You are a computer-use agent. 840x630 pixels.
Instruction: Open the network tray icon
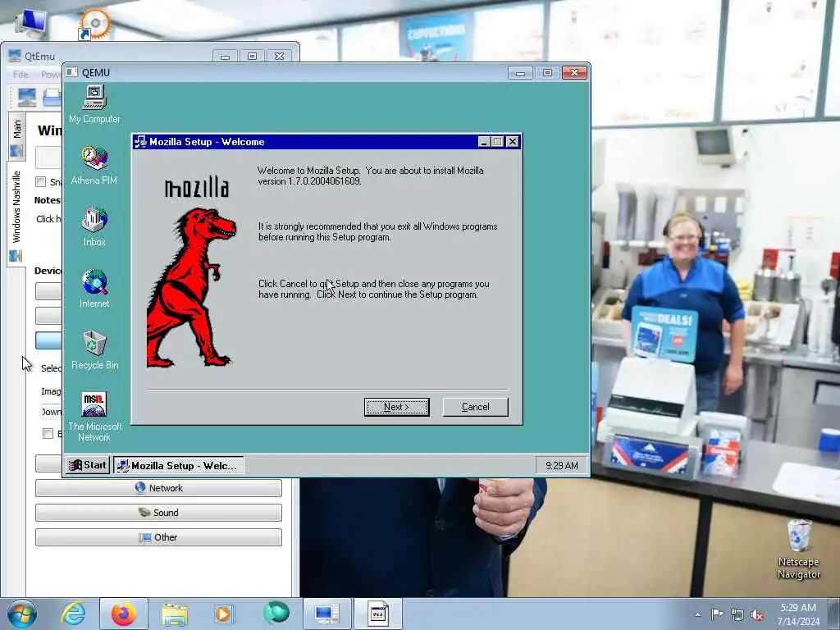[737, 615]
